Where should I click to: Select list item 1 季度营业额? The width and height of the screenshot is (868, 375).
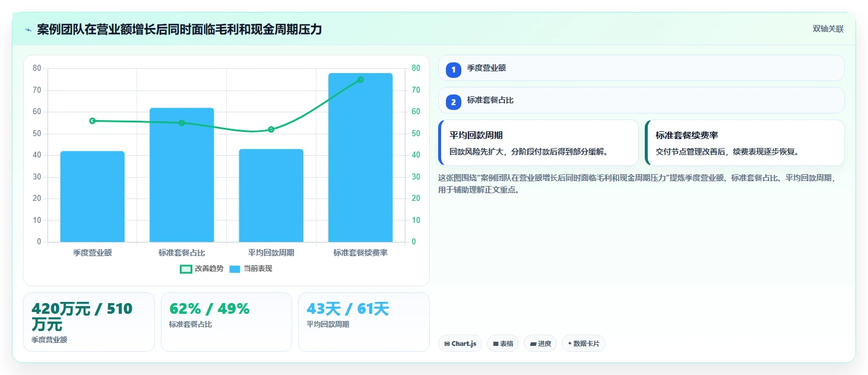tap(641, 68)
